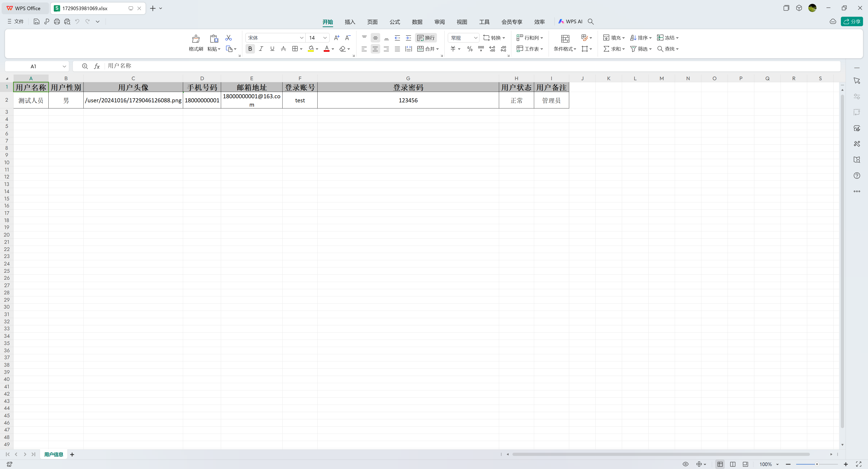
Task: Click the percent style icon
Action: [x=470, y=49]
